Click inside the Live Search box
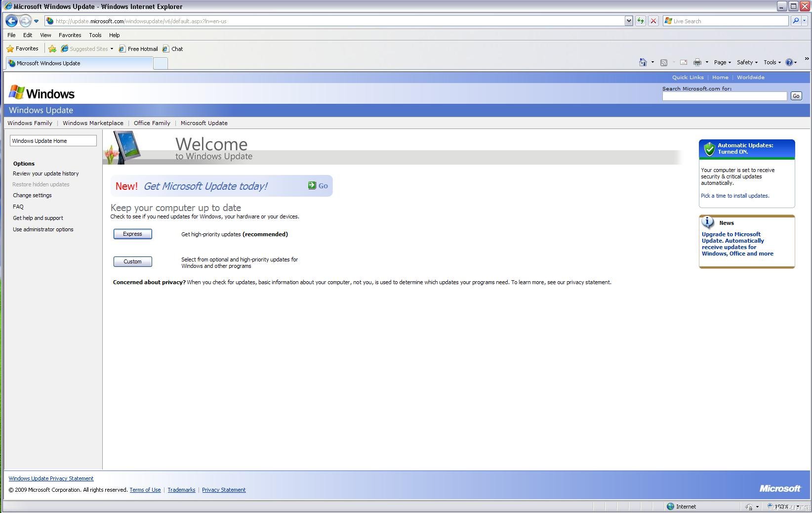 click(726, 21)
